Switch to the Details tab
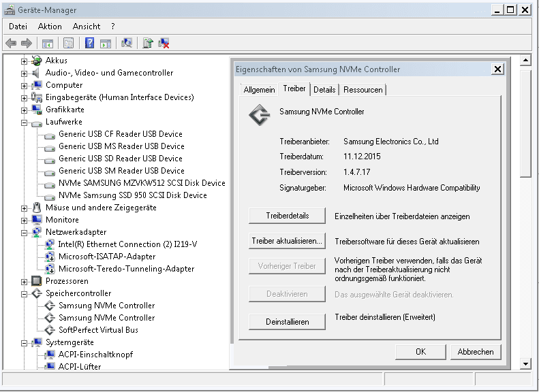539x392 pixels. pyautogui.click(x=324, y=90)
